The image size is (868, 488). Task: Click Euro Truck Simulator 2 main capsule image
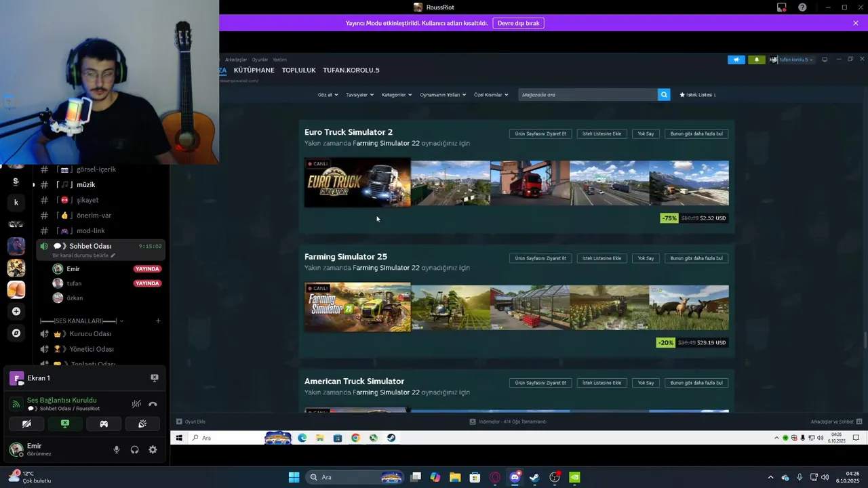(x=357, y=182)
